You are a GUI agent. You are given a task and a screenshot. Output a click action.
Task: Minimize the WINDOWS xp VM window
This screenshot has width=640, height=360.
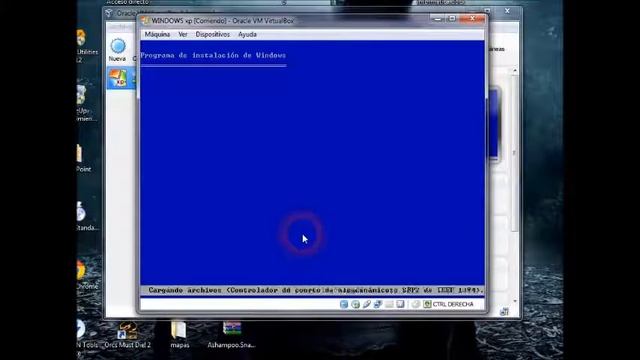(438, 19)
